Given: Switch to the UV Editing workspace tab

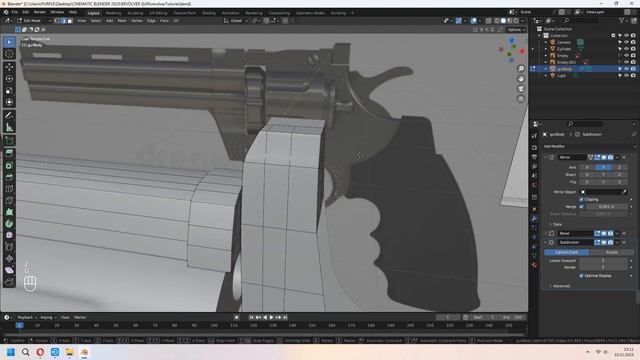Looking at the screenshot, I should tap(158, 13).
